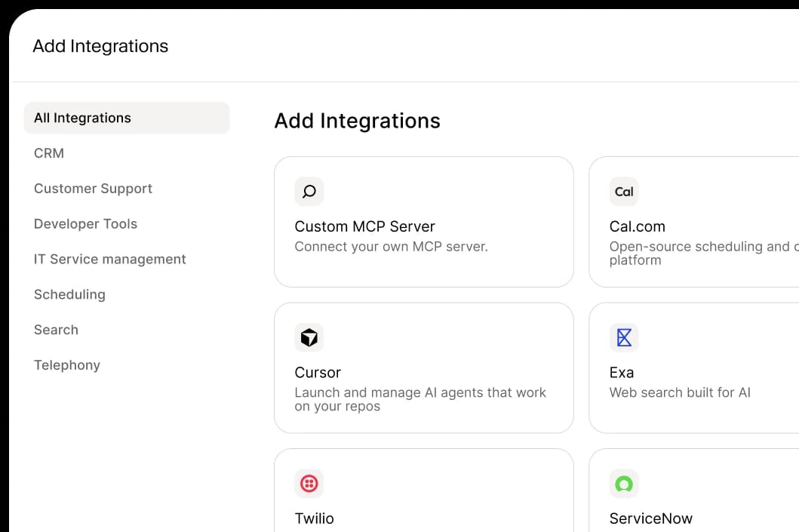The image size is (799, 532).
Task: Click the blue Exa logo icon
Action: pos(624,337)
